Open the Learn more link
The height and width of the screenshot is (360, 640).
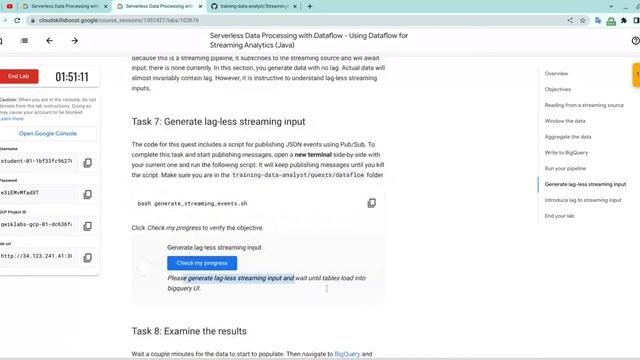pos(12,119)
